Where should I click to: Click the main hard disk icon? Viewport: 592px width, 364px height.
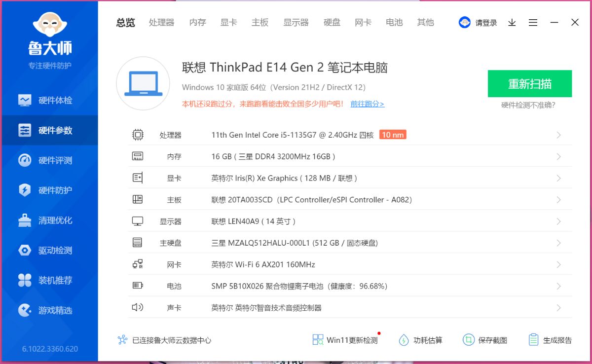138,243
